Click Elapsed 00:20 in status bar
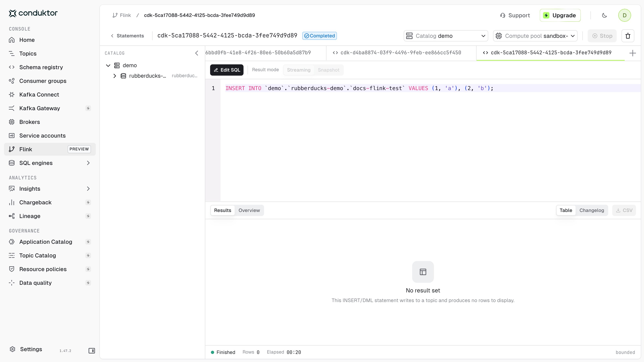The image size is (644, 362). [284, 352]
